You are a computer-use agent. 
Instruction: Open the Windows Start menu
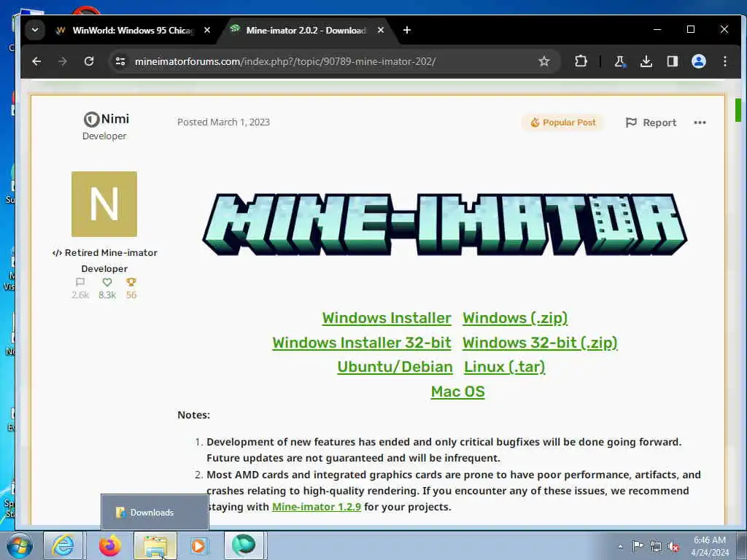coord(20,545)
